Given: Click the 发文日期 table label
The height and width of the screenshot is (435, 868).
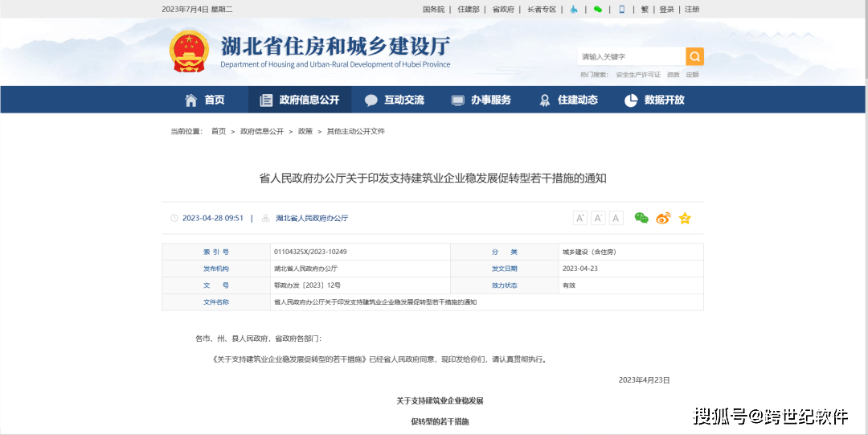Looking at the screenshot, I should (504, 269).
